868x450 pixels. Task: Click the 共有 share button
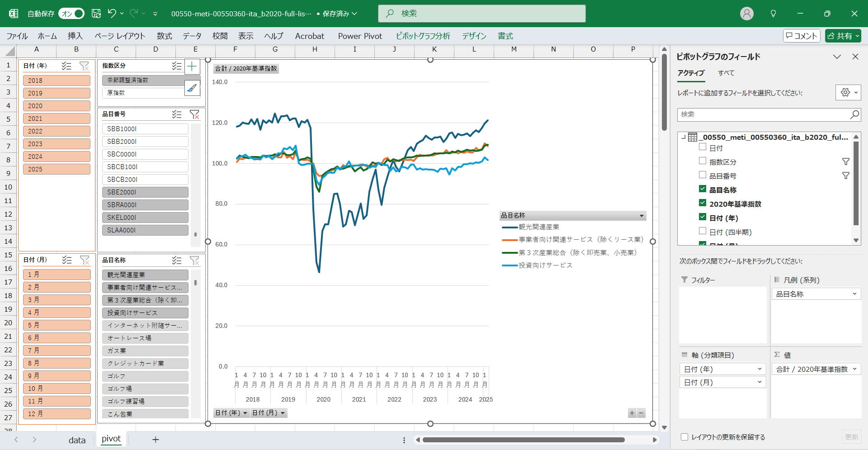(x=843, y=36)
